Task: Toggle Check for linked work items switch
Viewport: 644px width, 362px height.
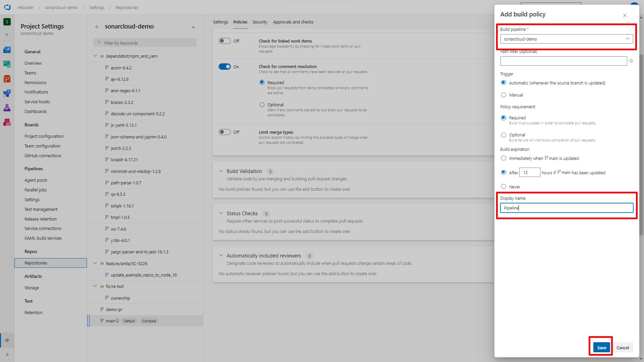Action: click(224, 41)
